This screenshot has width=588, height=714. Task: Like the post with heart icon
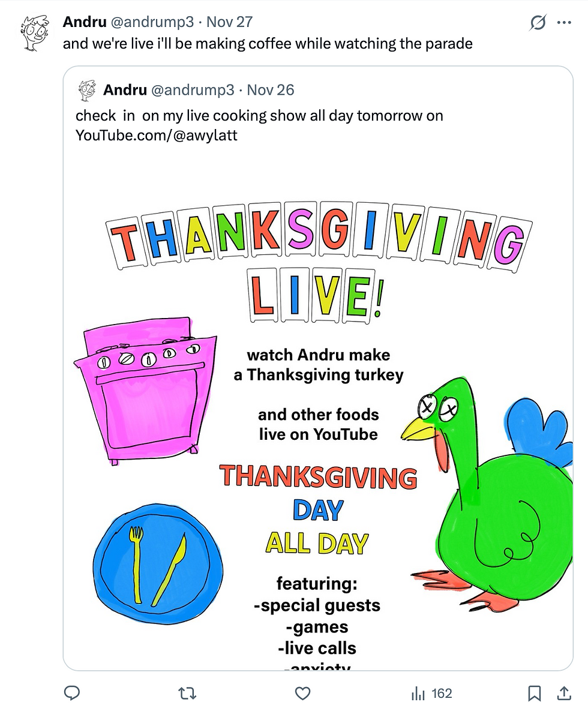pyautogui.click(x=303, y=694)
